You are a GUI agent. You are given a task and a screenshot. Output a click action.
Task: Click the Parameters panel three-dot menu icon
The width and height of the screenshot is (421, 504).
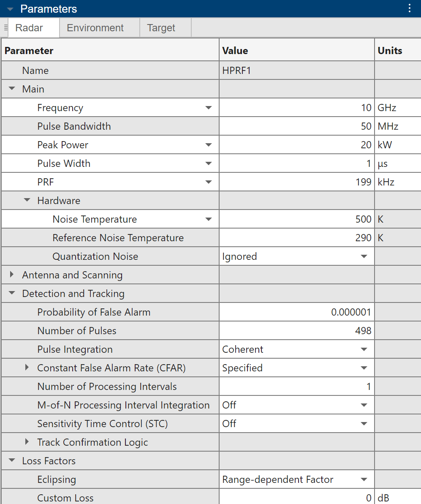(x=409, y=8)
